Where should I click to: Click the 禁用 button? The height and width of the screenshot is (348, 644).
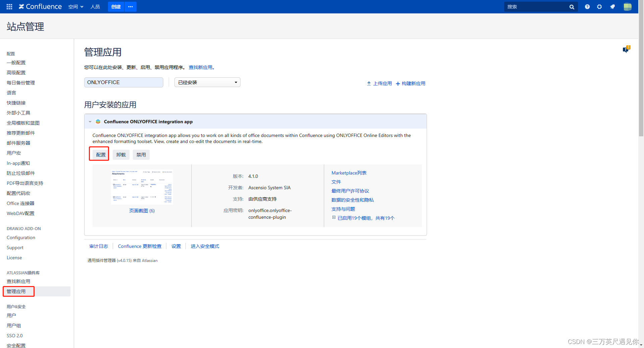tap(141, 155)
